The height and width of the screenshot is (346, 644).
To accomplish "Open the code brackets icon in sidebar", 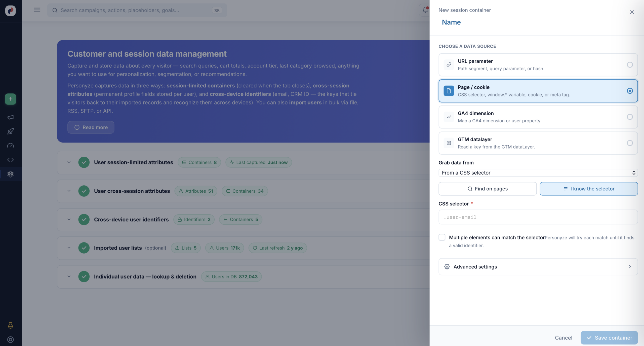I will (x=10, y=160).
